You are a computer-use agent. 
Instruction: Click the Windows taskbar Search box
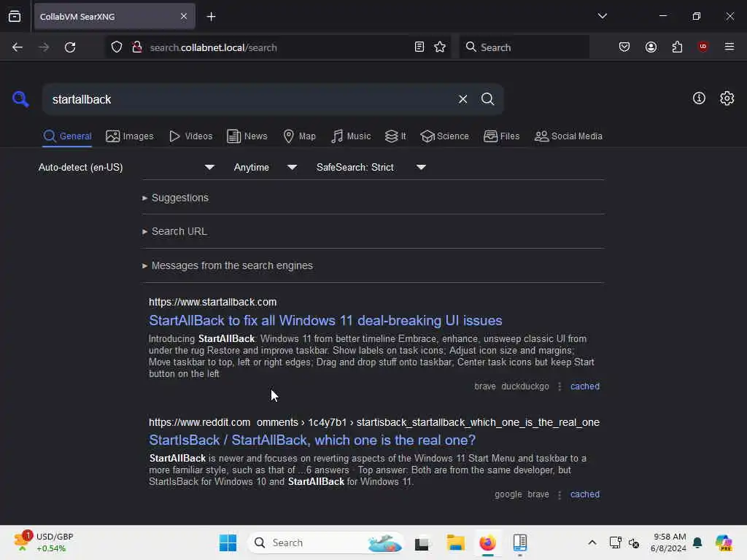[x=325, y=542]
